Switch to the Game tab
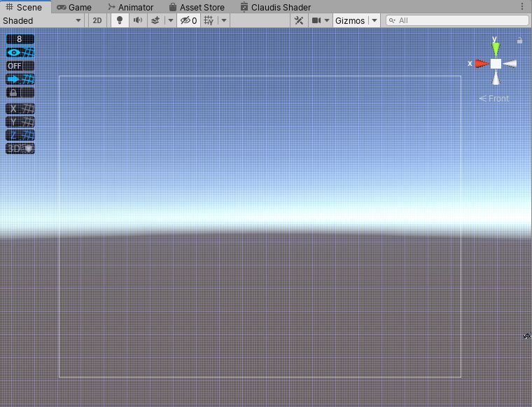532x407 pixels. (x=74, y=7)
